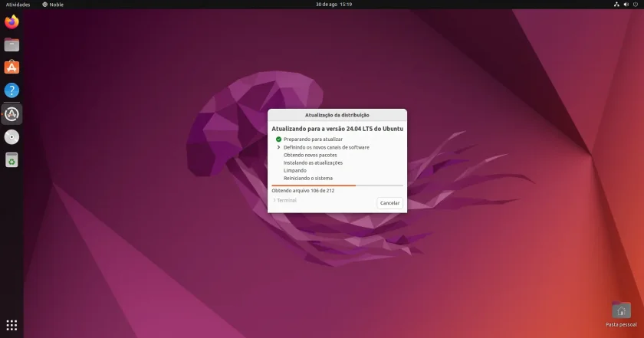This screenshot has height=338, width=644.
Task: Click the Reiniciando o sistema step
Action: point(308,179)
